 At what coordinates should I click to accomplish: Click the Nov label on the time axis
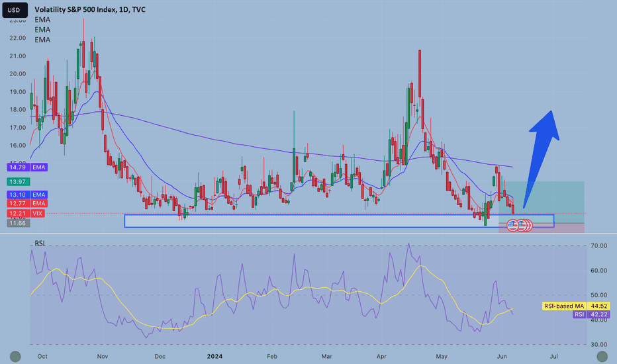tap(103, 357)
